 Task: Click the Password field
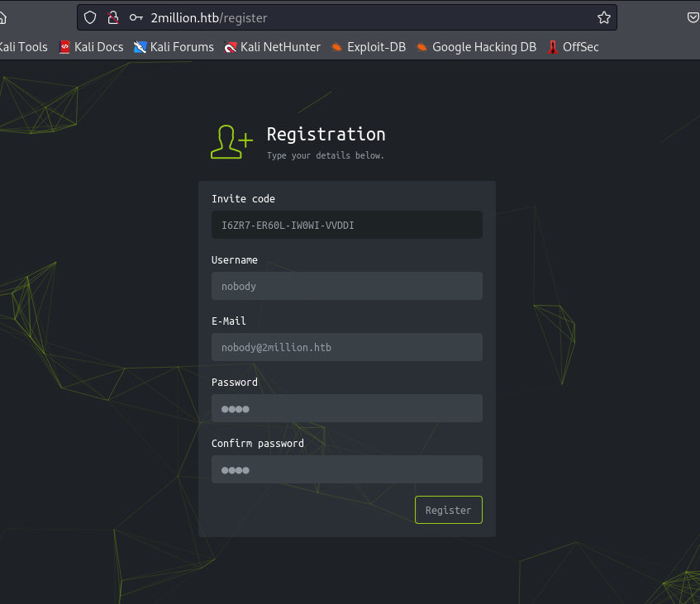pyautogui.click(x=346, y=408)
